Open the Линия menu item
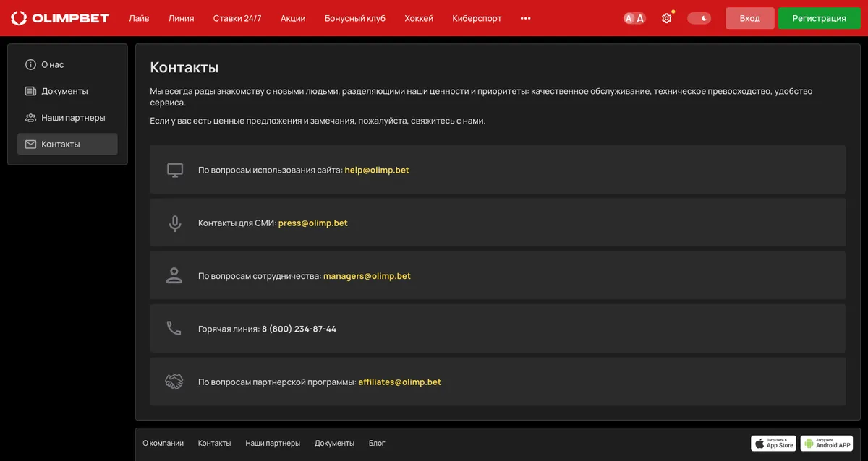Screen dimensions: 868x461 182,18
